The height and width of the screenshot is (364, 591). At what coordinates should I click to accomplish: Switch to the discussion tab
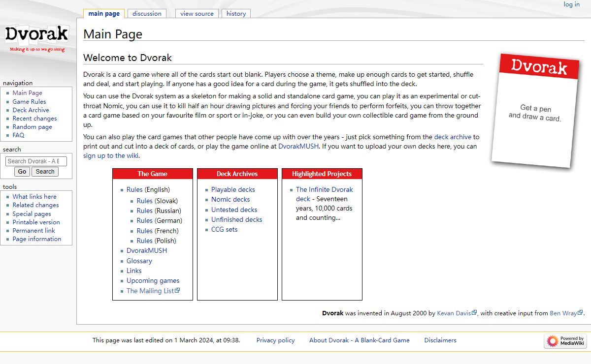(x=147, y=14)
